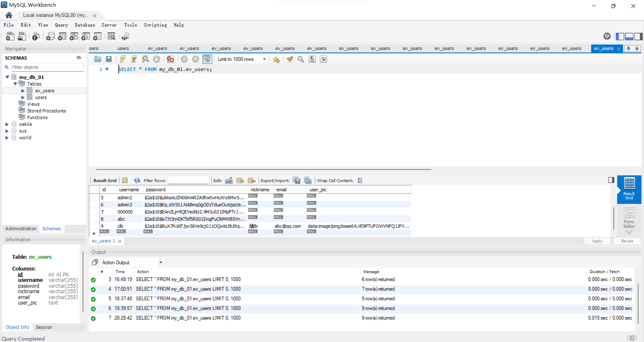Beautify the SQL with broom icon
Screen dimensions: 644x342
pyautogui.click(x=289, y=59)
